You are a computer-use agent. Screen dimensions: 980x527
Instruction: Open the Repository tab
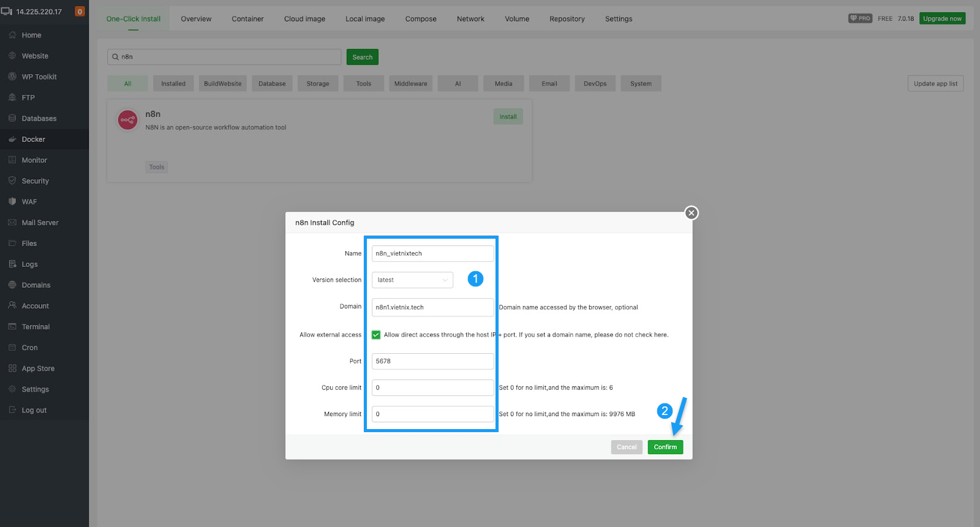[x=567, y=19]
